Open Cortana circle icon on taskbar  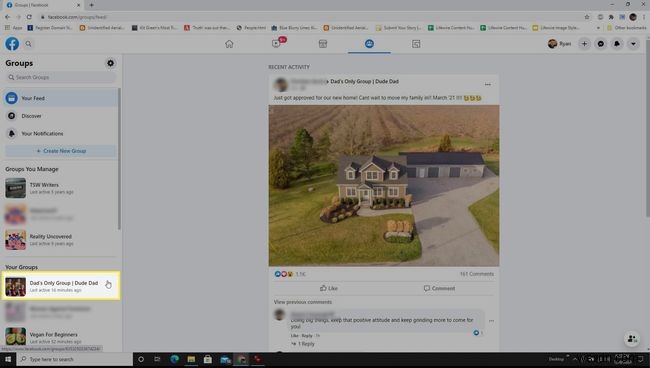pos(141,359)
